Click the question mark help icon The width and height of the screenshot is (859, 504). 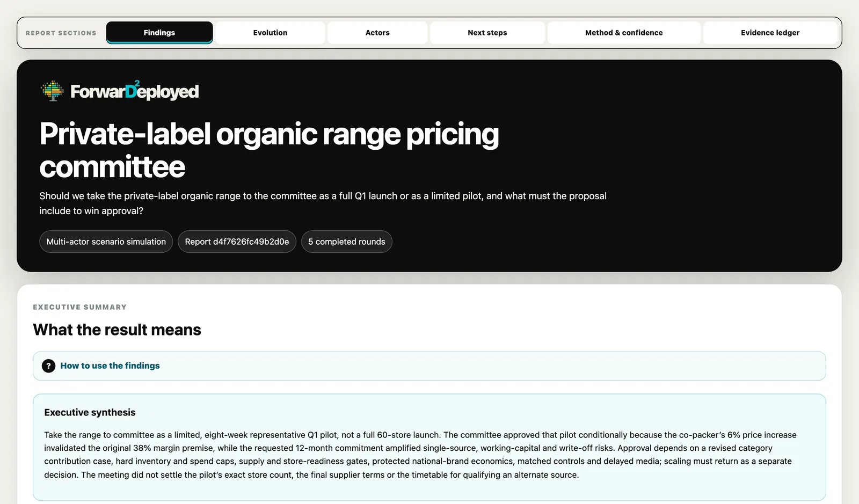point(48,366)
